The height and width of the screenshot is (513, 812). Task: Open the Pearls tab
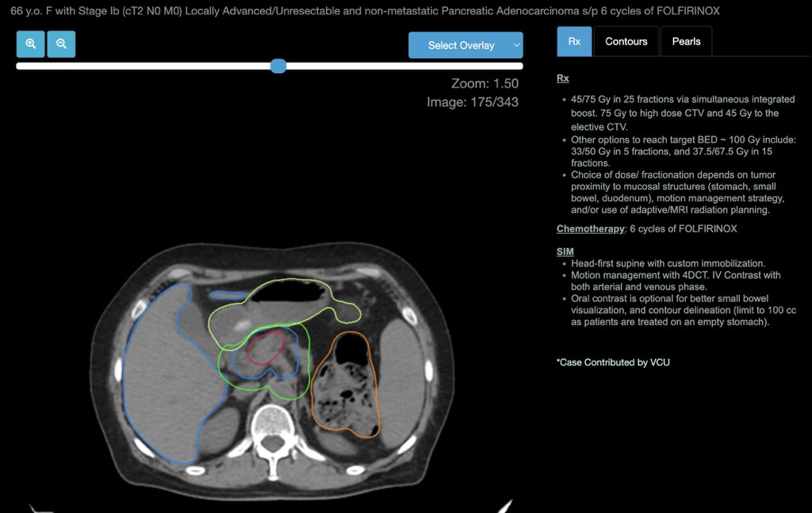(x=686, y=41)
